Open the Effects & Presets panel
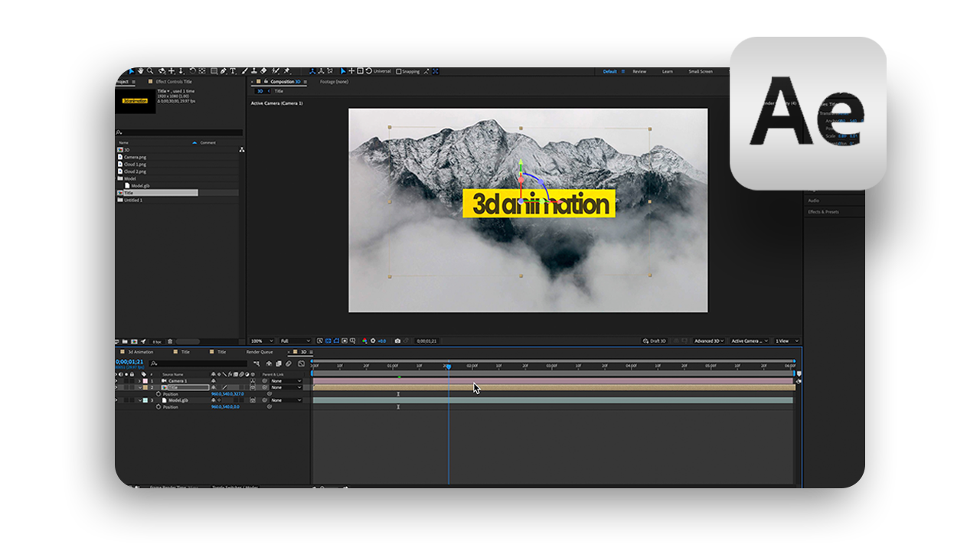Viewport: 980px width, 551px height. 823,212
